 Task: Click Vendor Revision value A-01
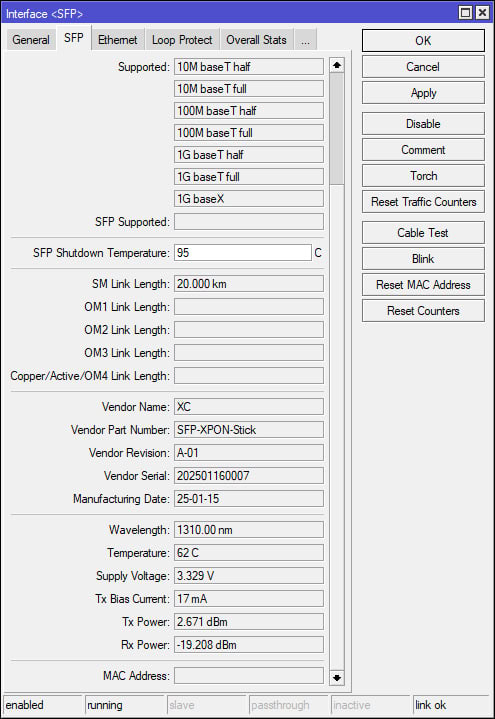pos(249,453)
